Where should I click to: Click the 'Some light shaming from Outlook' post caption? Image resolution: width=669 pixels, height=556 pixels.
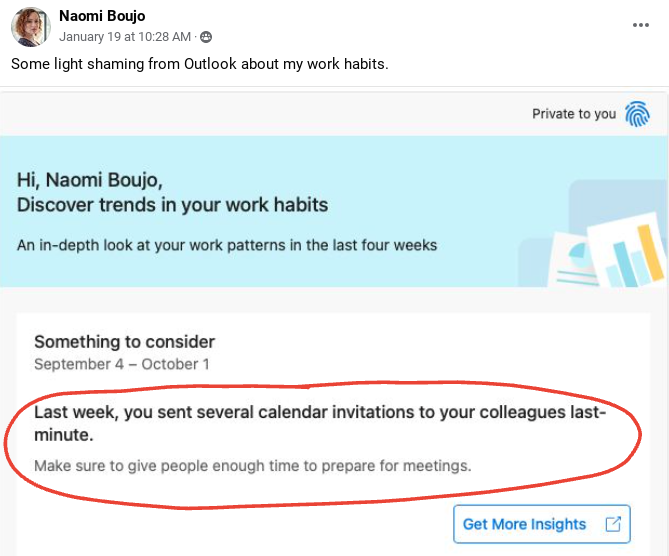click(200, 64)
